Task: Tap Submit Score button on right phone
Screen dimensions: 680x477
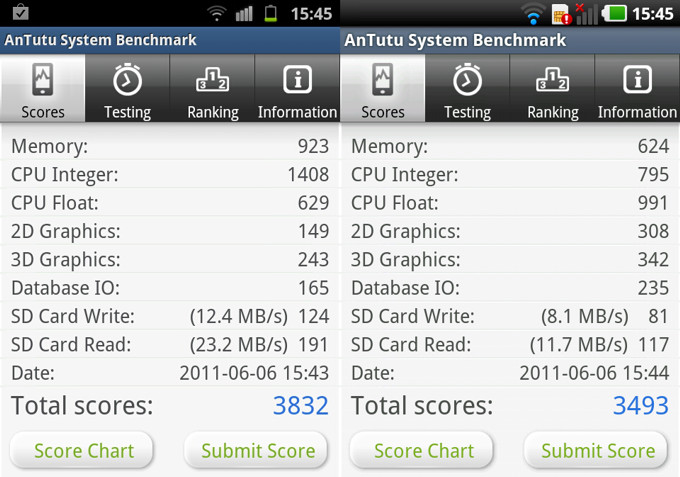Action: point(596,451)
